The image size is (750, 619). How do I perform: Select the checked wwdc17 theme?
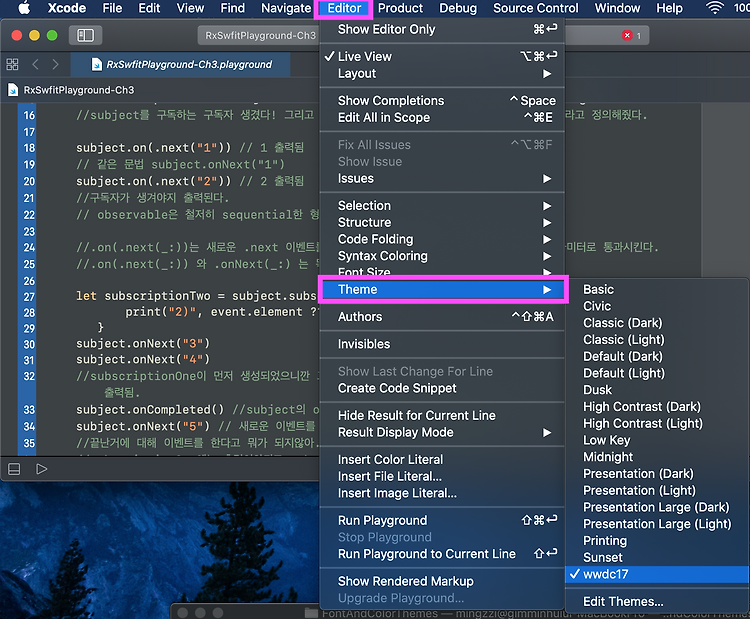[x=657, y=574]
